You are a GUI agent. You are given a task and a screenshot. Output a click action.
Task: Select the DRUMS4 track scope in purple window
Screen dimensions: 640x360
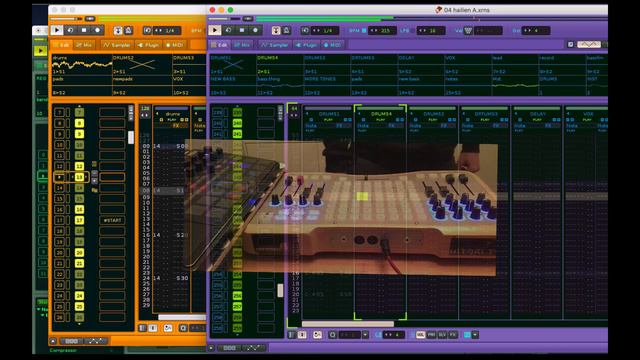pyautogui.click(x=280, y=64)
